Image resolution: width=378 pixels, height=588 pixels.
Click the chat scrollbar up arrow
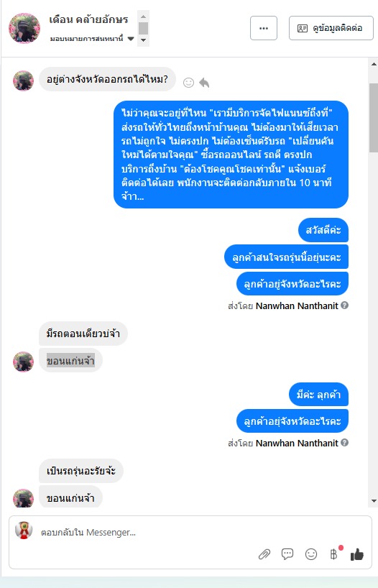pos(374,64)
